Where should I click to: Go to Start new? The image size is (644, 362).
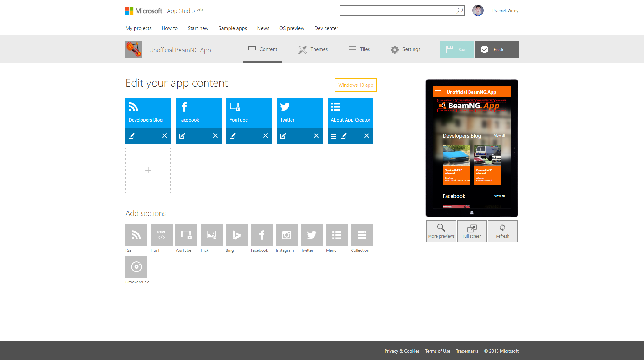tap(198, 28)
